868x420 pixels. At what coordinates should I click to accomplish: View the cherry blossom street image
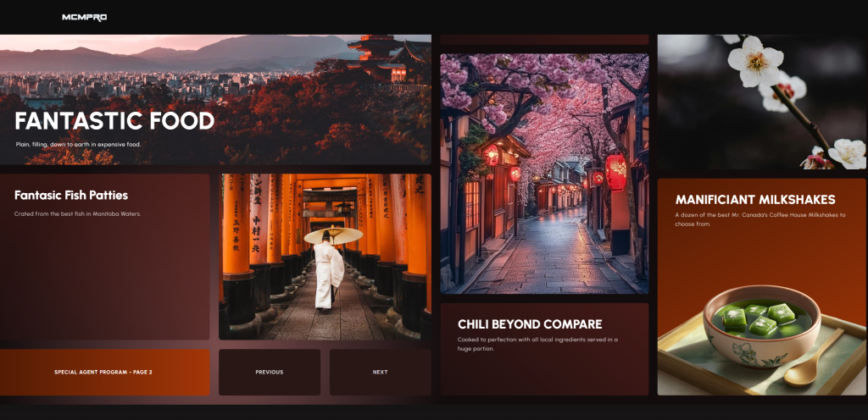coord(544,174)
